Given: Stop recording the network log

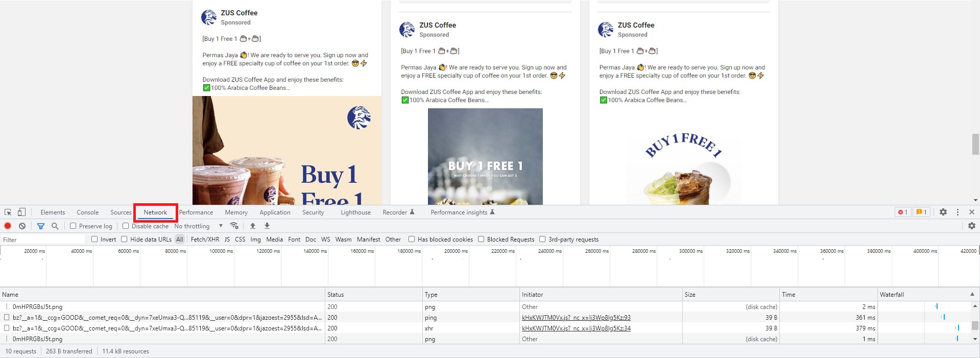Looking at the screenshot, I should 8,226.
